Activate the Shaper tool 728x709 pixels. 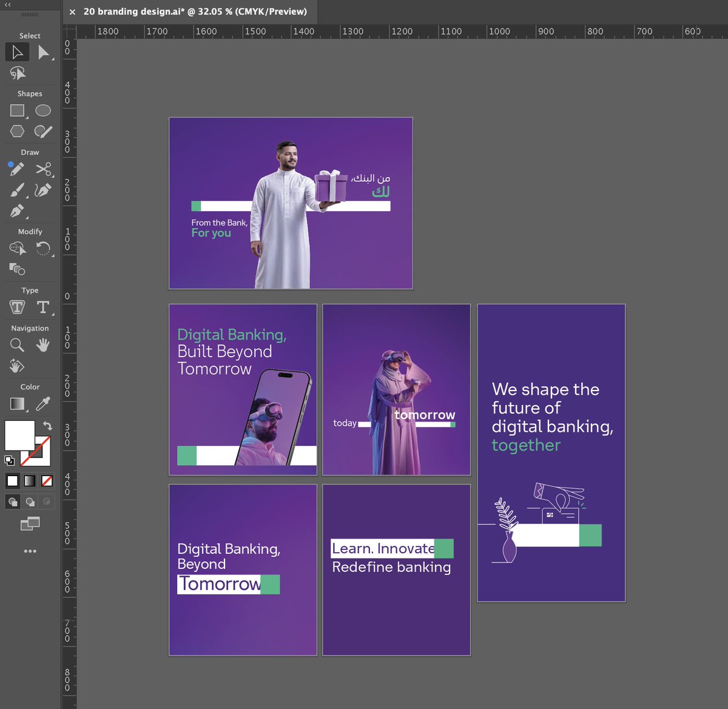(x=43, y=132)
